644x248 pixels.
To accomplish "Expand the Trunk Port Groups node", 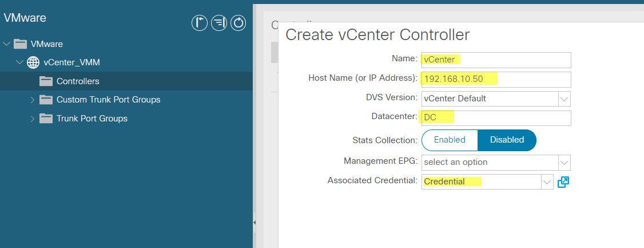I will [33, 119].
